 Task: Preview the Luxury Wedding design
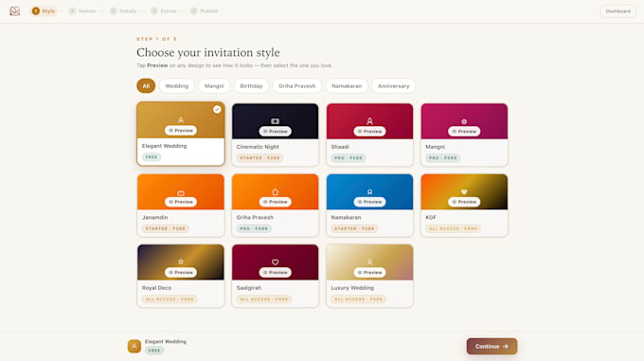tap(369, 273)
